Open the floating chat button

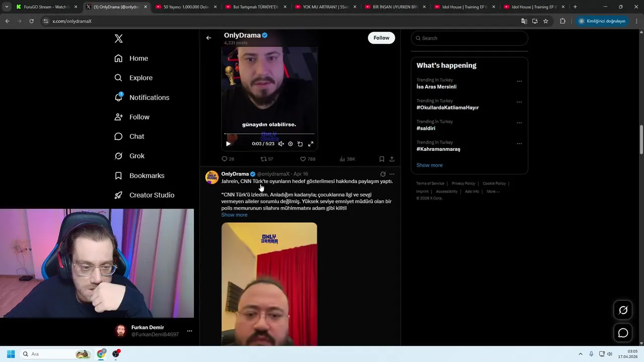click(x=623, y=333)
